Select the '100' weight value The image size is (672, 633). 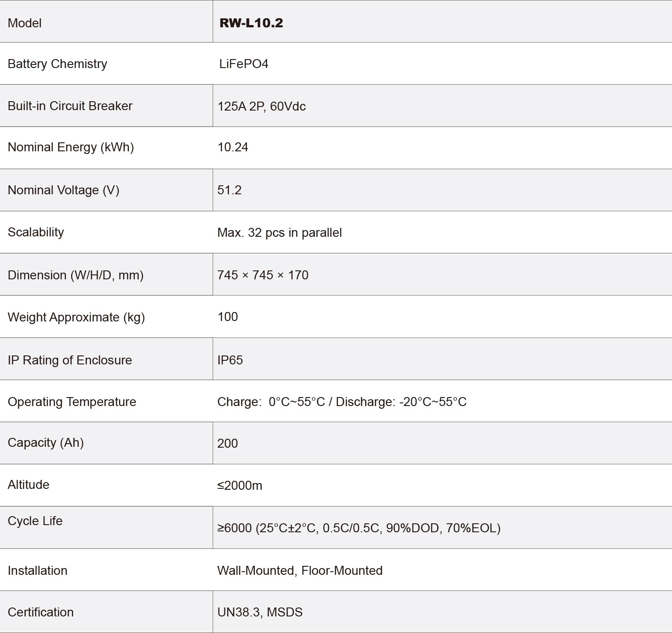228,317
